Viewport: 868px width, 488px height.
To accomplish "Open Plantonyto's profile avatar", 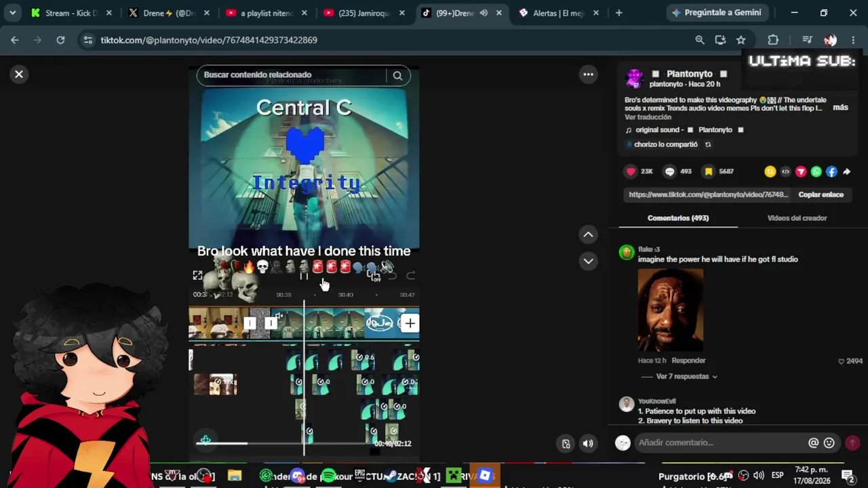I will coord(634,78).
